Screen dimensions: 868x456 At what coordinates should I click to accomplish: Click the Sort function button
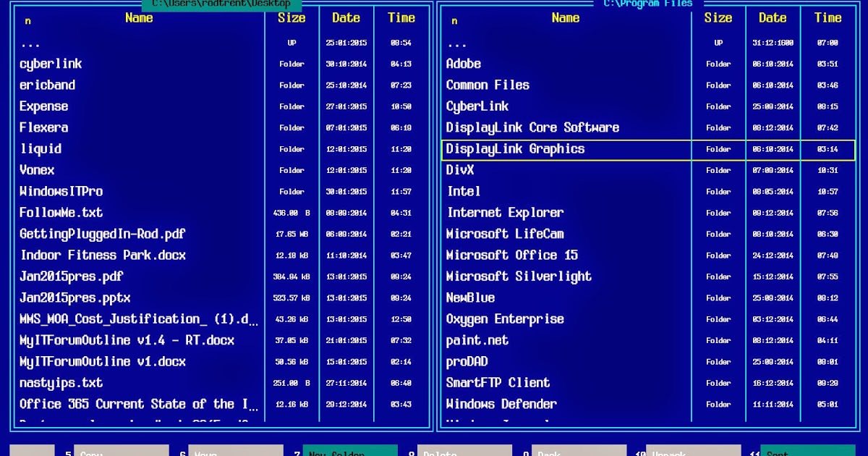pos(807,452)
